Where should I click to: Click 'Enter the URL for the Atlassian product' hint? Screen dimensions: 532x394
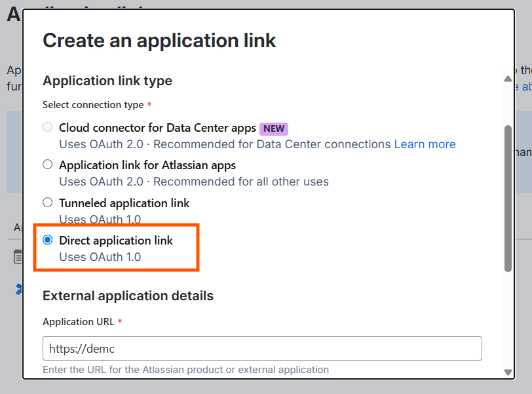tap(185, 369)
